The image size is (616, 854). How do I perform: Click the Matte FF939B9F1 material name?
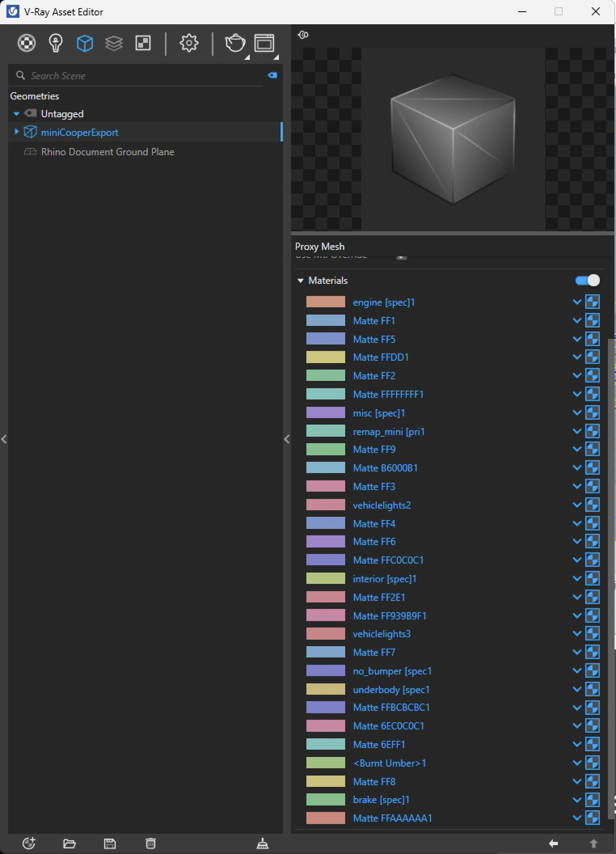point(390,616)
